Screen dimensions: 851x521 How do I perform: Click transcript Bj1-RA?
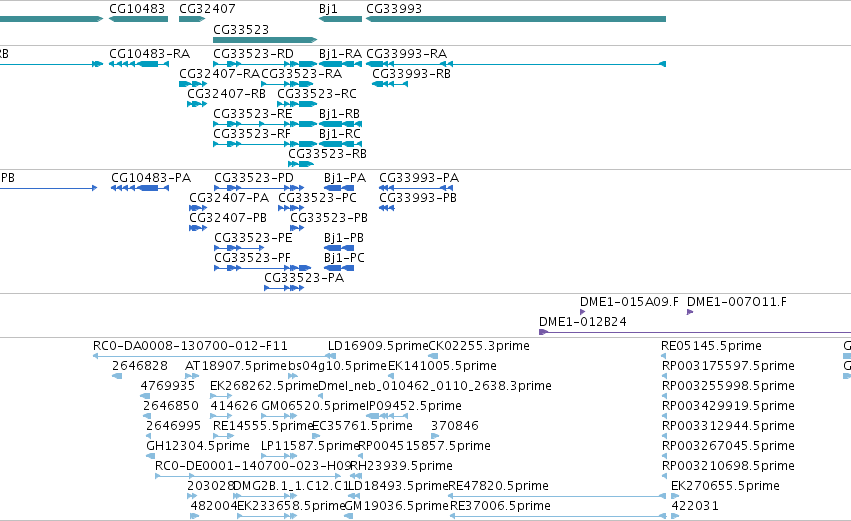[x=340, y=64]
